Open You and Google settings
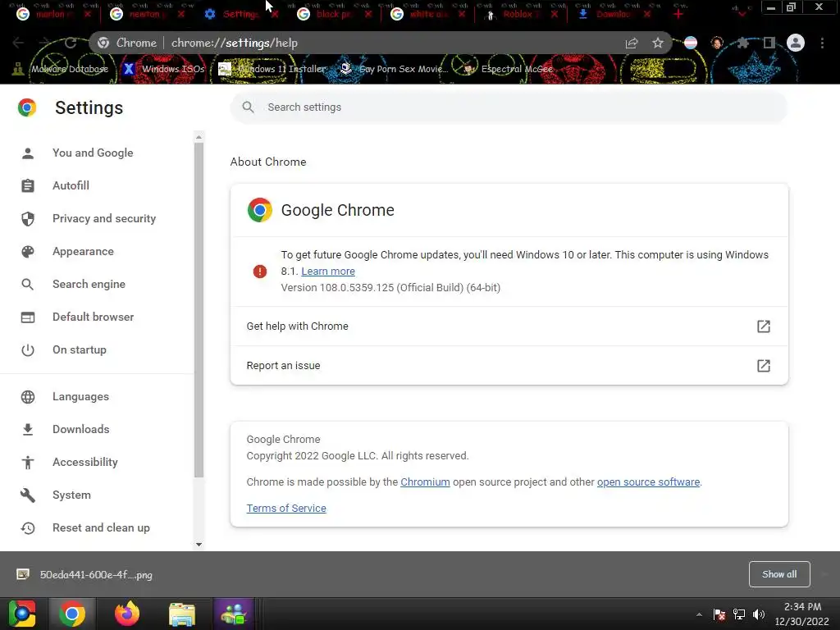Screen dimensions: 840x630 click(x=93, y=153)
